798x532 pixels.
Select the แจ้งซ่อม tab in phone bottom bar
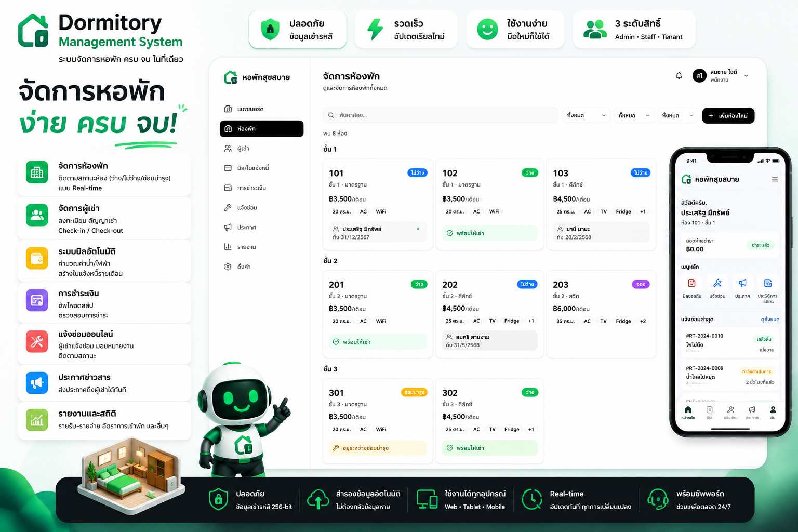730,413
